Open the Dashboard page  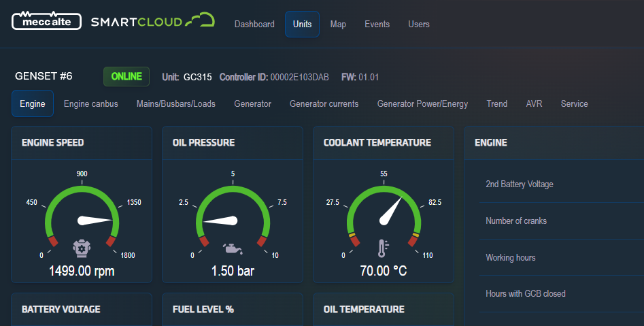[x=254, y=25]
